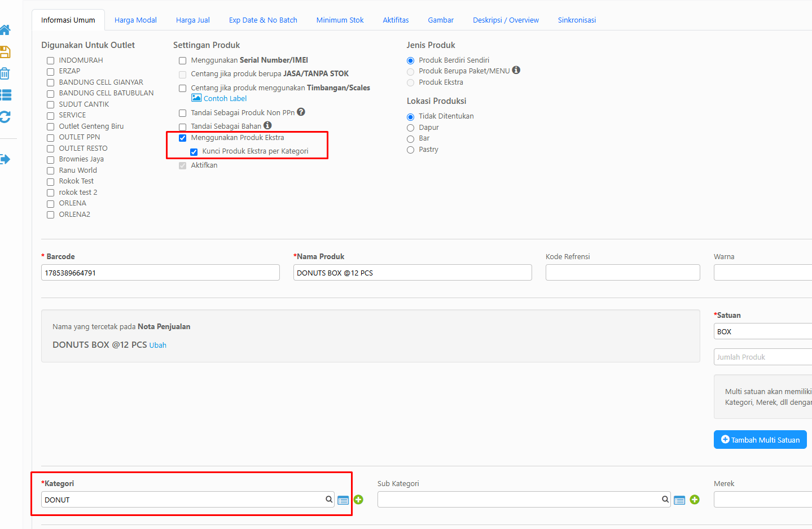Check the Rokok Test outlet checkbox

pyautogui.click(x=50, y=182)
